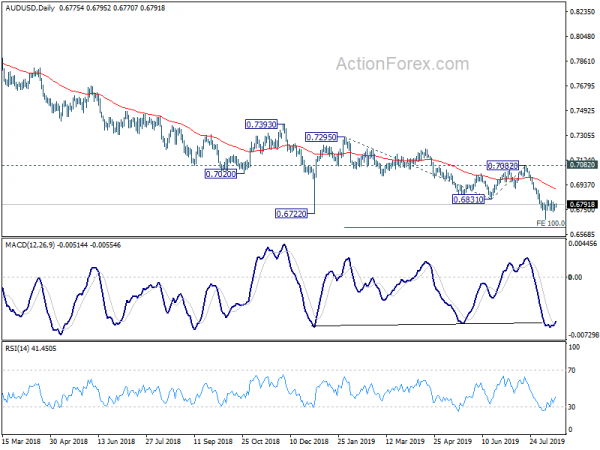600x450 pixels.
Task: Select the 25 Jan 2019 date marker
Action: click(356, 441)
